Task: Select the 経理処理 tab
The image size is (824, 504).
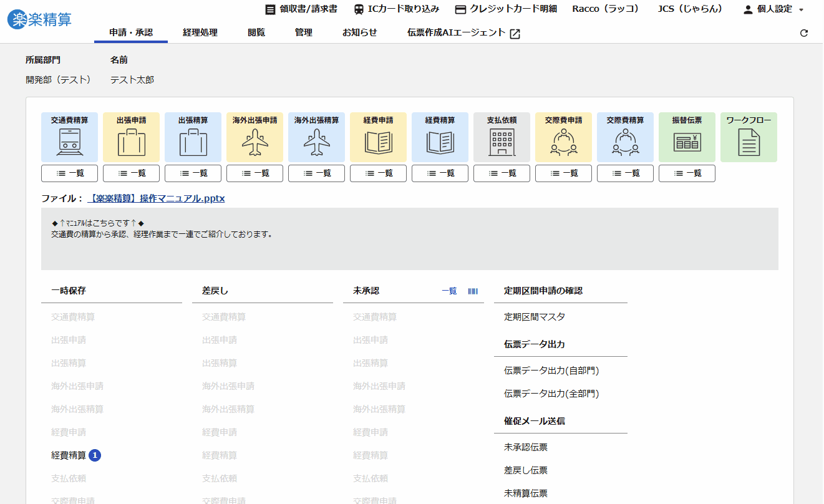Action: (200, 32)
